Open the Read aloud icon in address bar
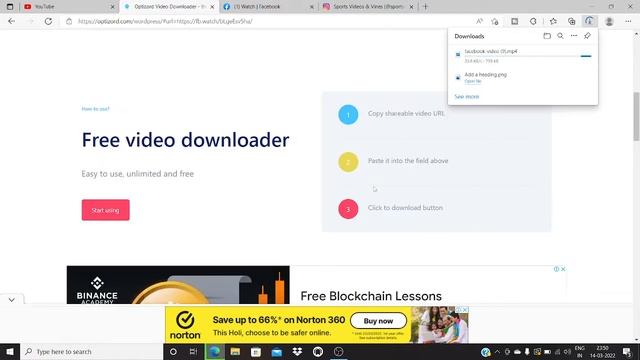Screen dimensions: 640x360 (x=479, y=21)
